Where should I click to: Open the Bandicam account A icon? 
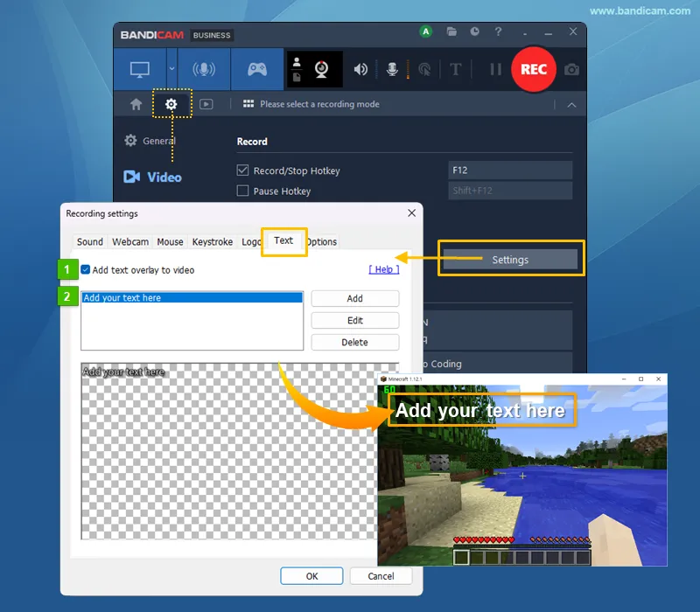pos(426,31)
